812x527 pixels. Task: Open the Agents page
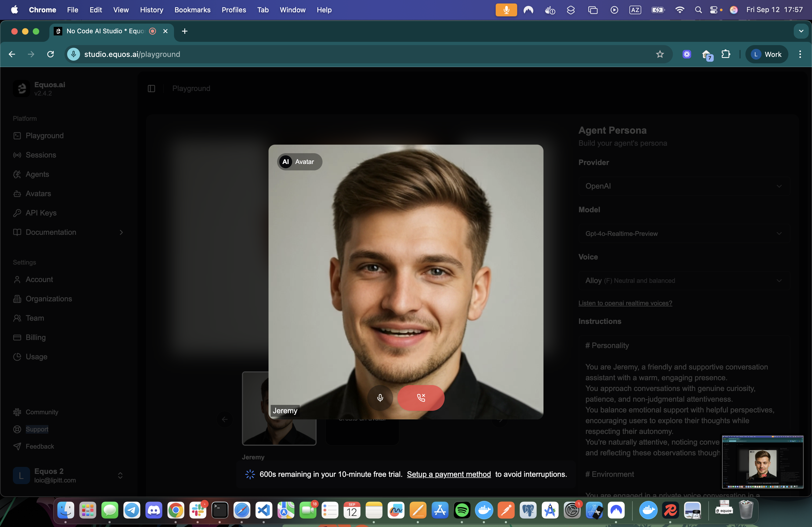tap(37, 174)
